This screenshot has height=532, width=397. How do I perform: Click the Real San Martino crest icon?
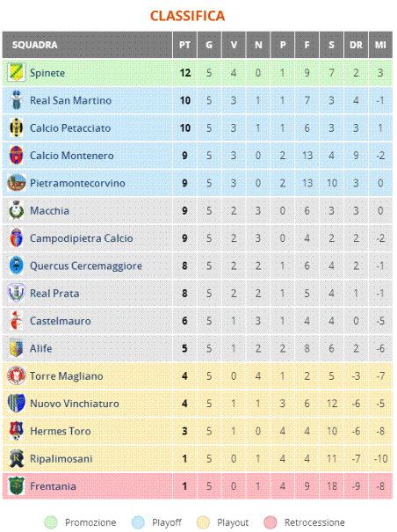click(17, 100)
